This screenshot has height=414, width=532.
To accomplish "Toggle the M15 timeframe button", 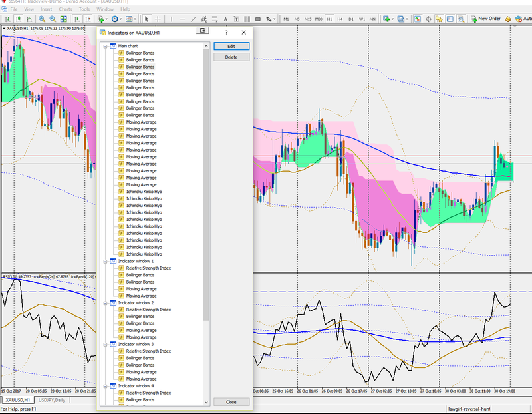I will 308,19.
